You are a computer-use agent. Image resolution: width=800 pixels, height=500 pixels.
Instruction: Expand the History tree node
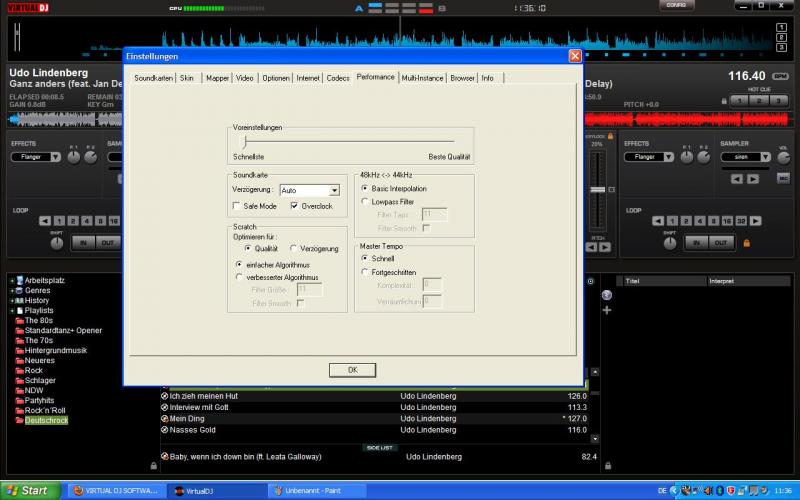coord(12,301)
